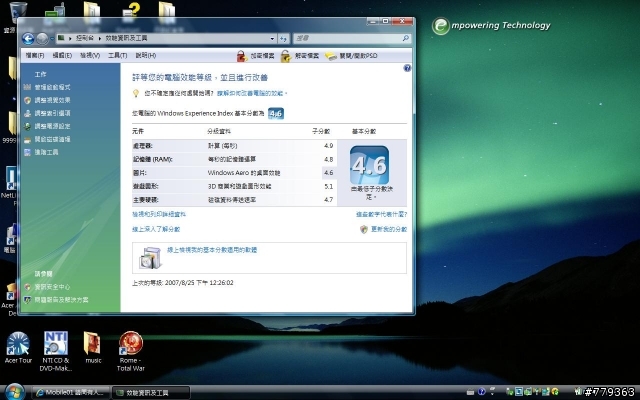640x400 pixels.
Task: Click the yellow-green tray icon left of clock
Action: 555,392
